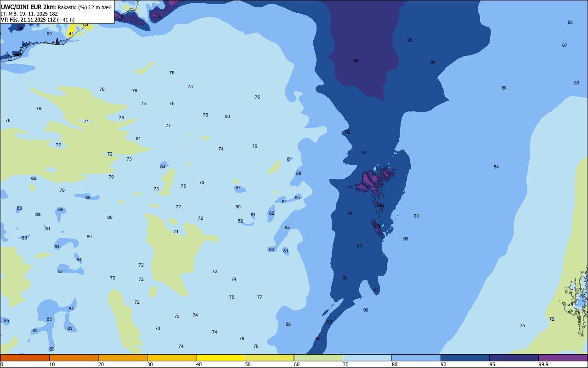Image resolution: width=588 pixels, height=368 pixels.
Task: Click the 60–70 pale green legend swatch
Action: (318, 357)
